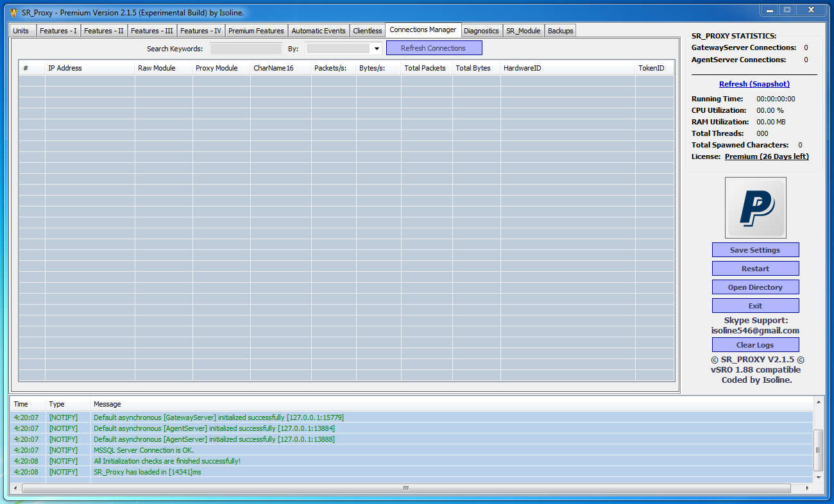Click the isoline546@gmail.com support email text
The image size is (834, 504).
(x=755, y=331)
